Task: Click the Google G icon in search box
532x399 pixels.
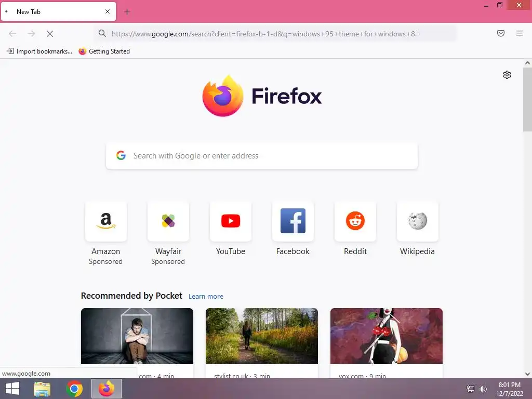Action: [121, 155]
